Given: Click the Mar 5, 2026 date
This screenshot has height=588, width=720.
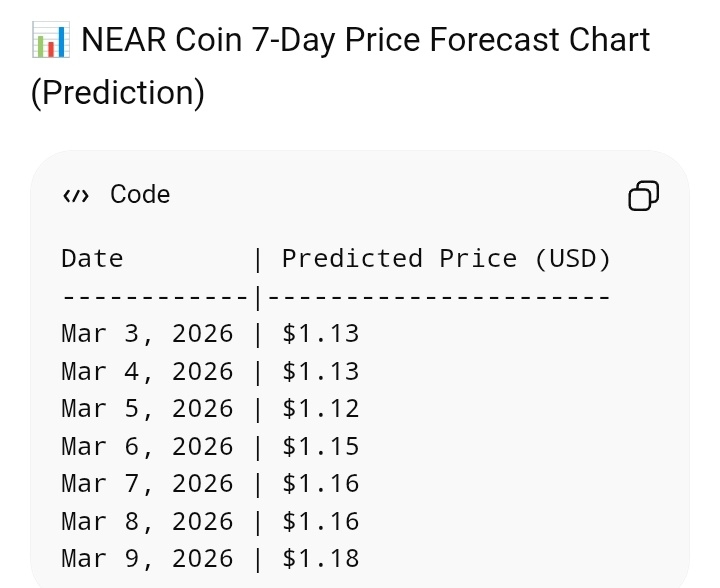Looking at the screenshot, I should point(147,409).
